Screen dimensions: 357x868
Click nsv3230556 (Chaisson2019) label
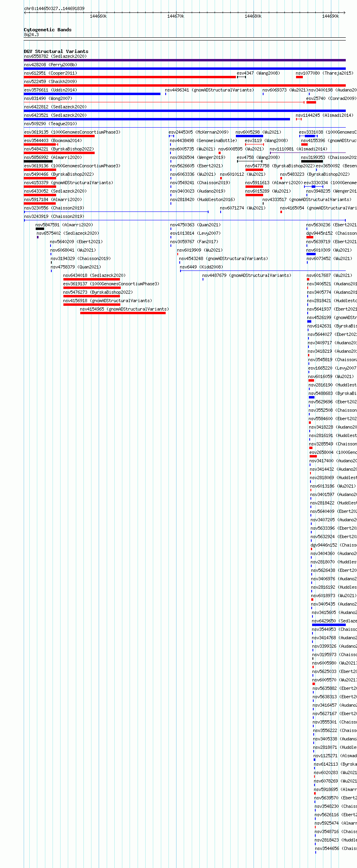point(54,208)
